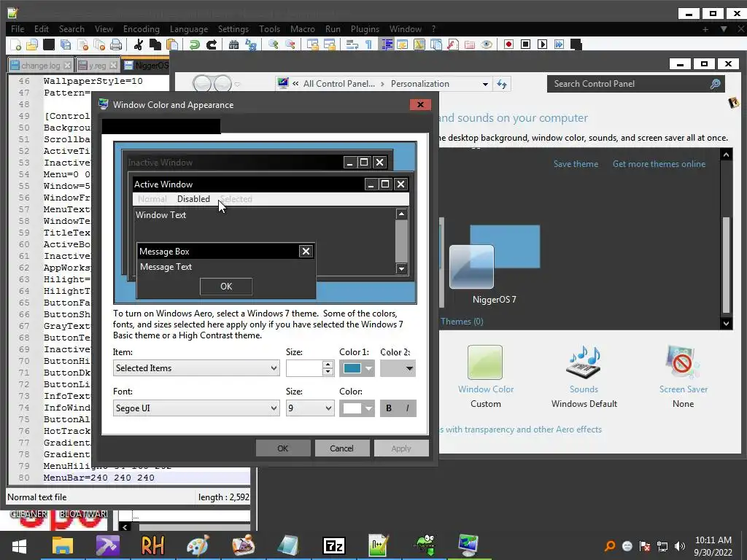Viewport: 747px width, 560px height.
Task: Click the green Undo arrow icon
Action: 194,44
